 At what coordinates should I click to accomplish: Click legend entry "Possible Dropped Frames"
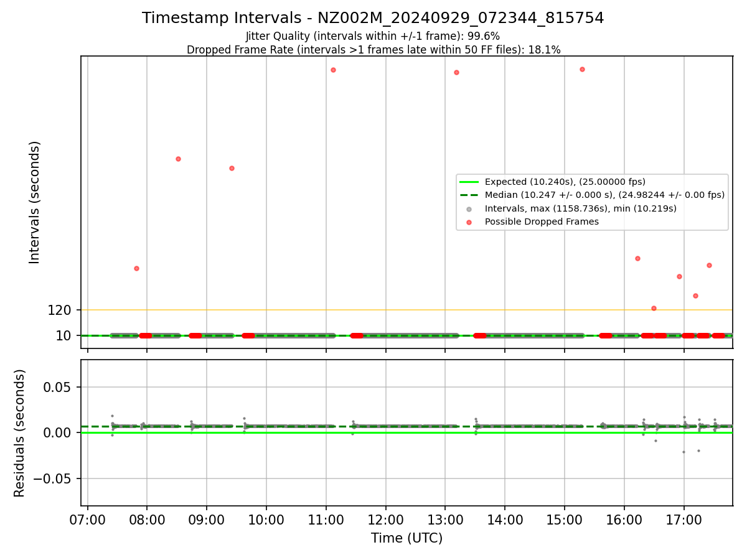[x=542, y=222]
